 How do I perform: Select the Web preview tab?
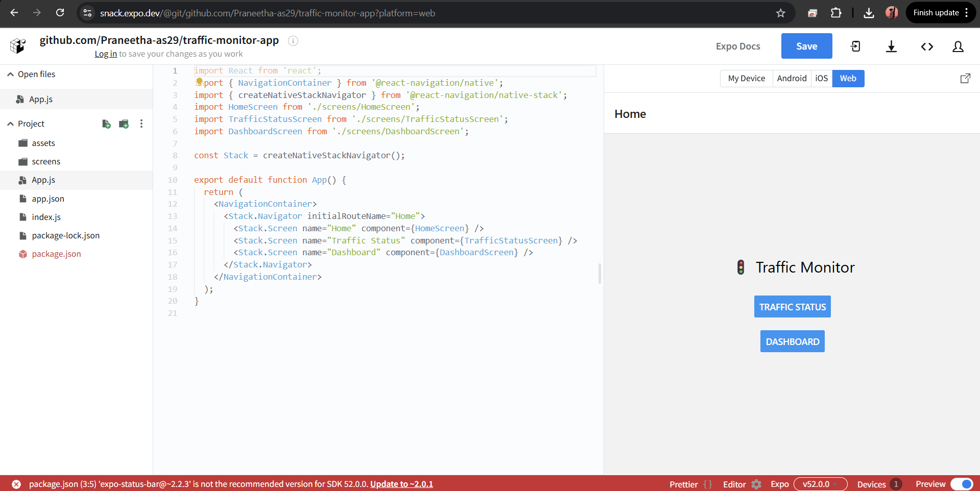click(x=848, y=78)
